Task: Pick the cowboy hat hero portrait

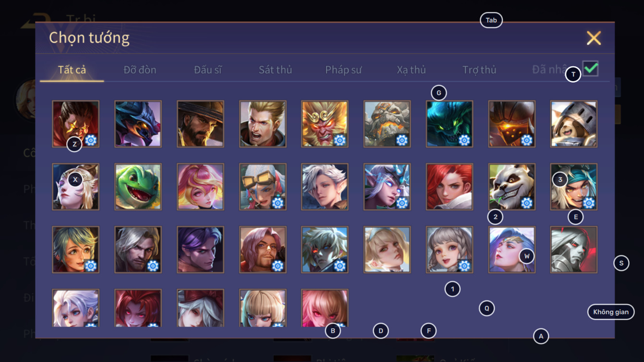Action: (x=200, y=124)
